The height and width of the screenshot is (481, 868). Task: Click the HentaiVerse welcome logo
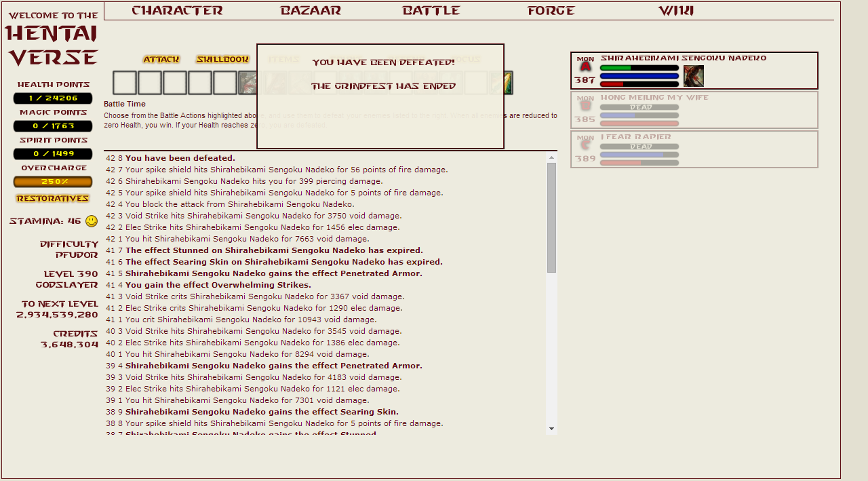[52, 39]
